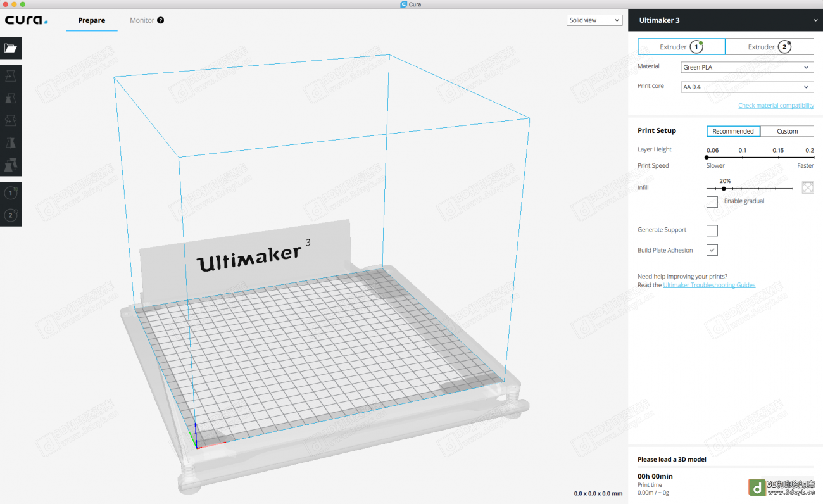Viewport: 823px width, 504px height.
Task: Check the Generate Support checkbox
Action: [712, 230]
